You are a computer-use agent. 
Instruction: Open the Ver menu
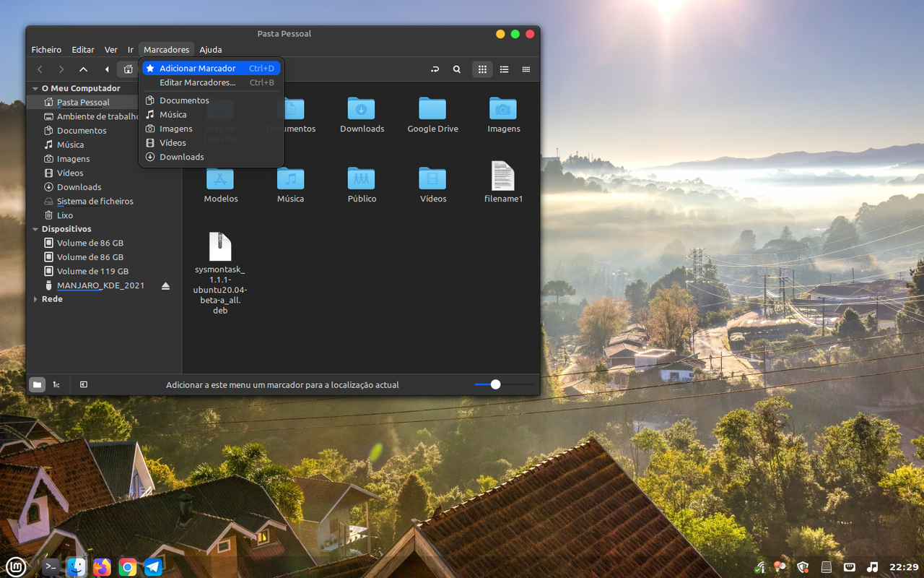(110, 50)
